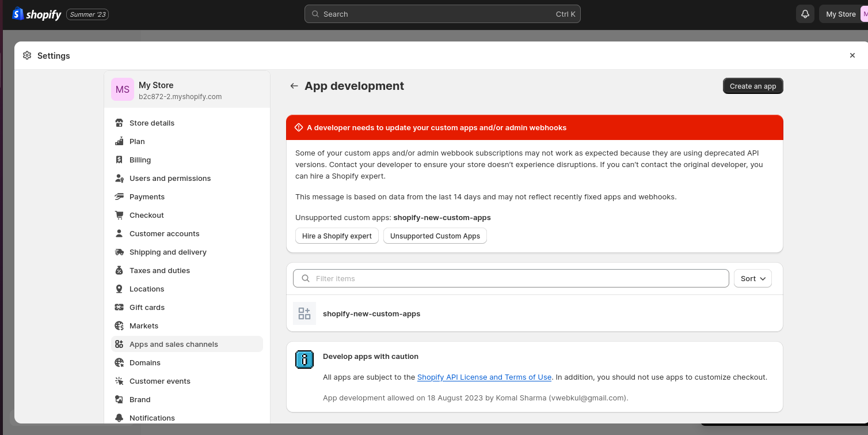Click the Customer accounts person icon
The height and width of the screenshot is (435, 868).
119,233
